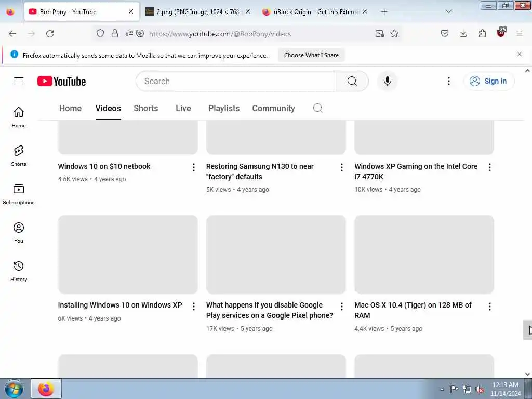The width and height of the screenshot is (532, 399).
Task: Open the Community channel tab
Action: coord(273,108)
